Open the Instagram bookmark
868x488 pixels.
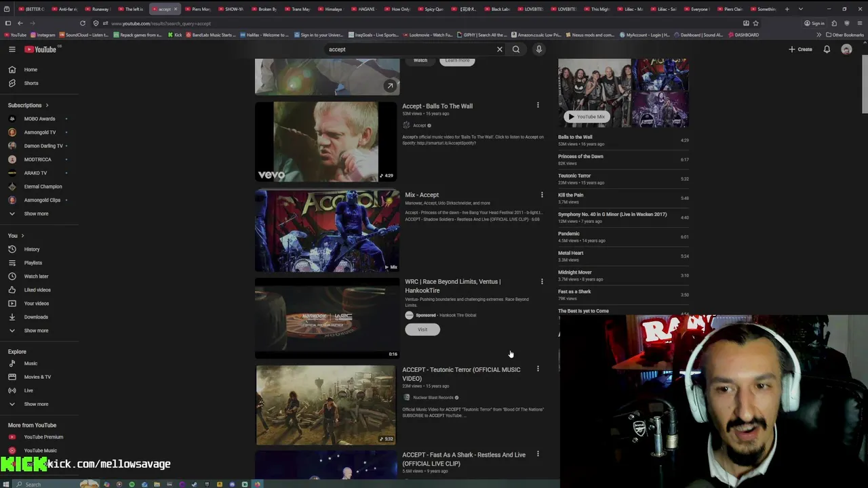43,35
